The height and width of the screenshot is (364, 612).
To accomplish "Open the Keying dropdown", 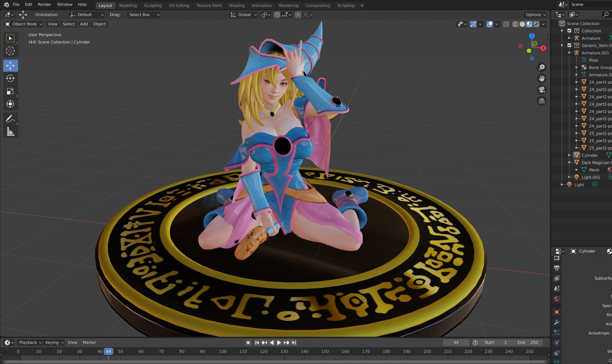I will tap(54, 342).
